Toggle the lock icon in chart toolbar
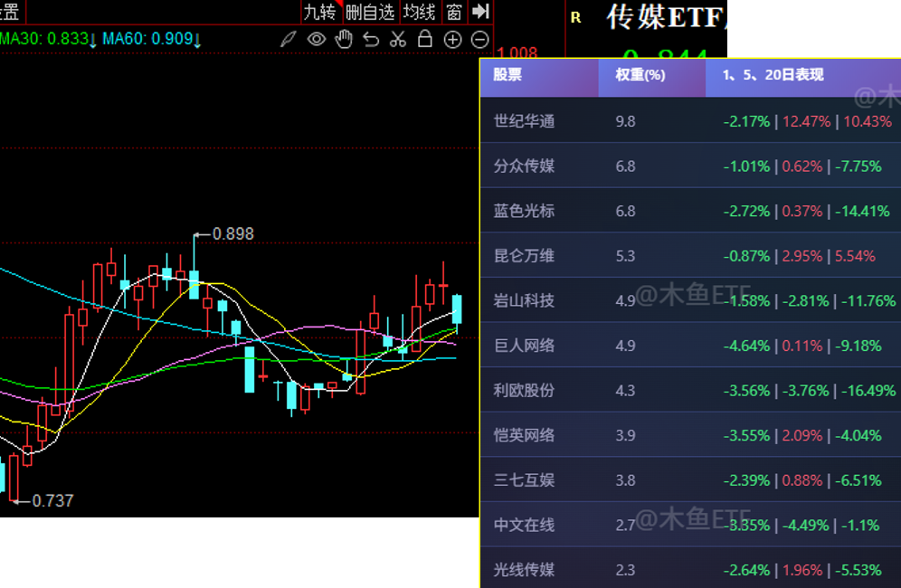The height and width of the screenshot is (588, 901). click(424, 39)
